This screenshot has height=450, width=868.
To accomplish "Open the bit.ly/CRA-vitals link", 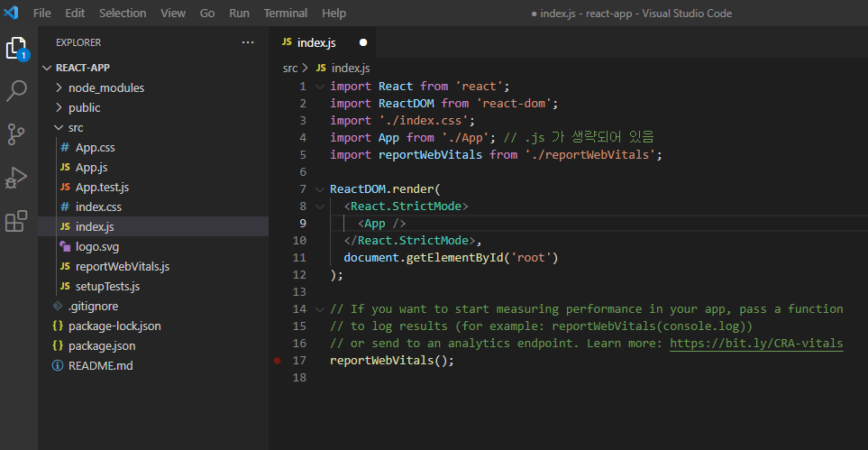I will pyautogui.click(x=756, y=344).
